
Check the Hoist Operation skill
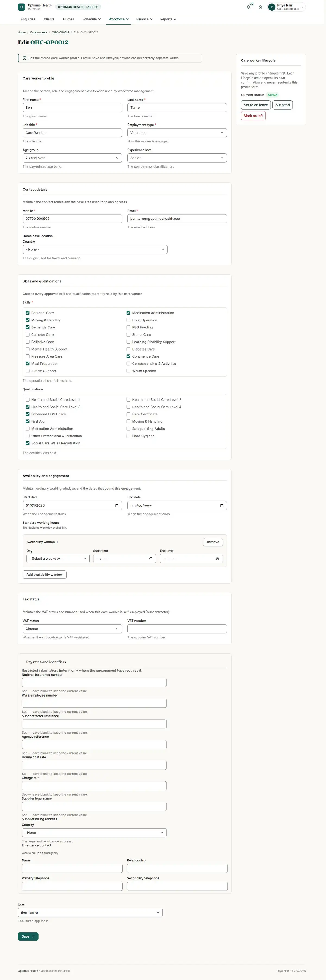128,320
